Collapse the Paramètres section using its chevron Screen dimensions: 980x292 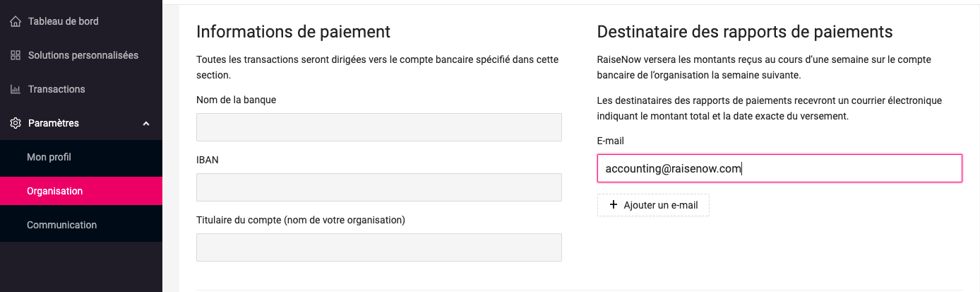[146, 124]
